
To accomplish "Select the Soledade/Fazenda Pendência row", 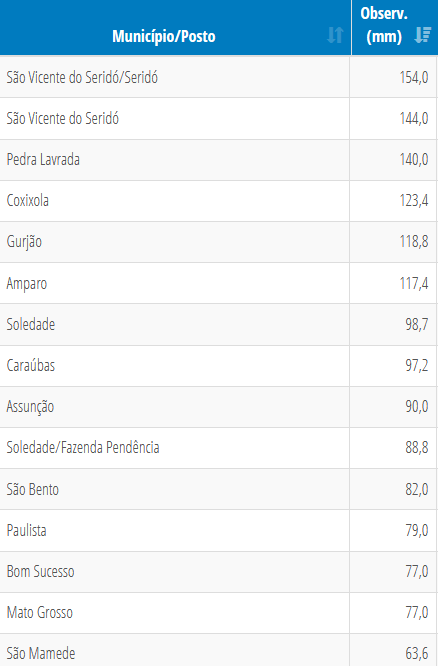I will tap(219, 448).
